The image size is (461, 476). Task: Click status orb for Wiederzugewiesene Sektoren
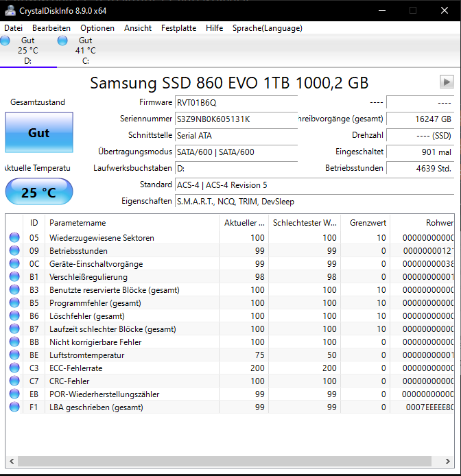click(14, 237)
